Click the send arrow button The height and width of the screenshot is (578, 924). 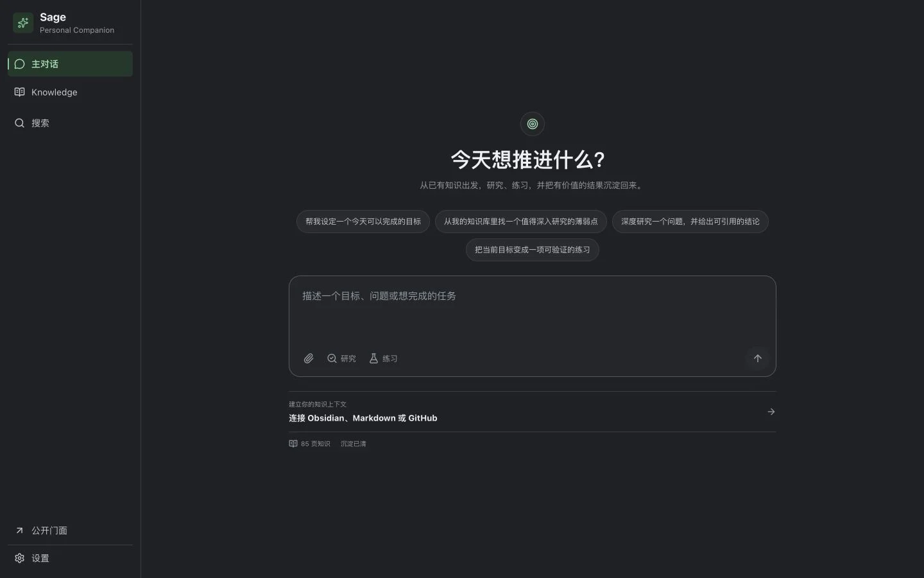click(x=757, y=358)
